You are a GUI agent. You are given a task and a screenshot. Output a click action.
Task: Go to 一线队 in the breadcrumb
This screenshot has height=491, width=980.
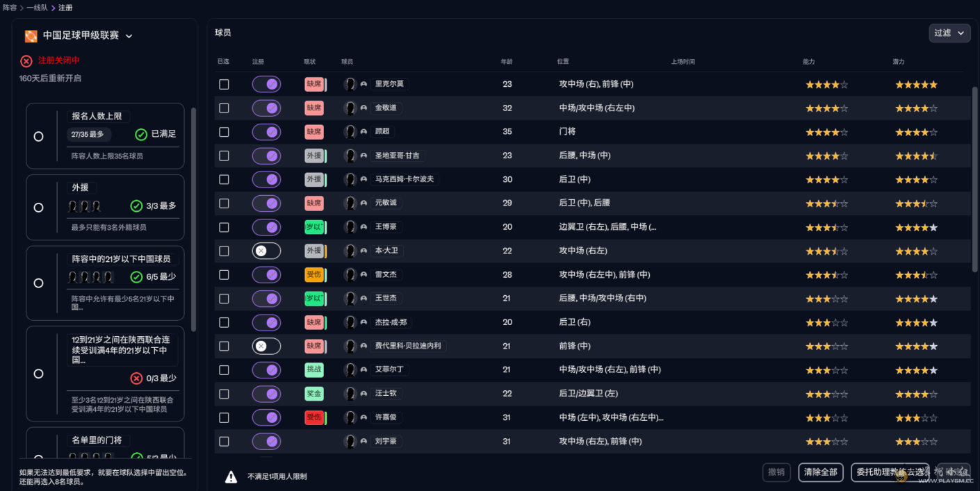(36, 8)
